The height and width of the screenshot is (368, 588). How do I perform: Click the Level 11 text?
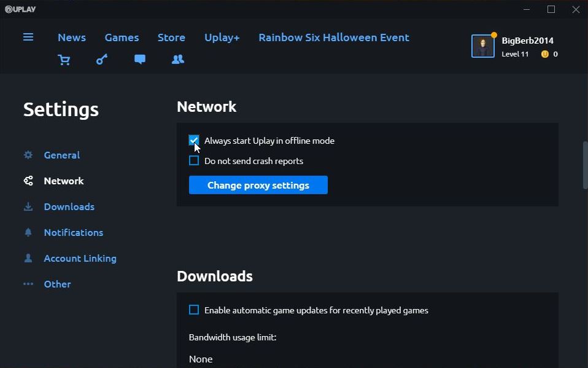pos(515,54)
